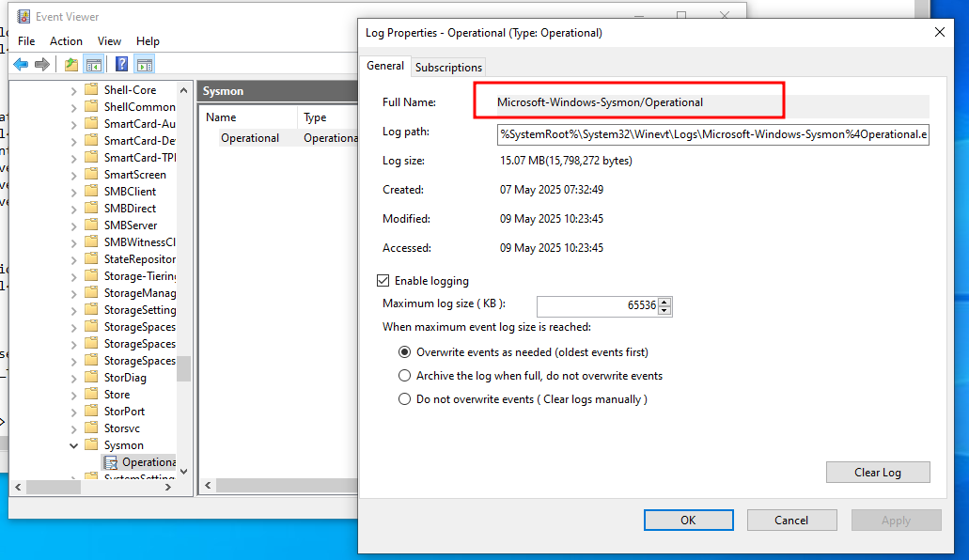Select Archive the log when full option
This screenshot has height=560, width=969.
[404, 376]
